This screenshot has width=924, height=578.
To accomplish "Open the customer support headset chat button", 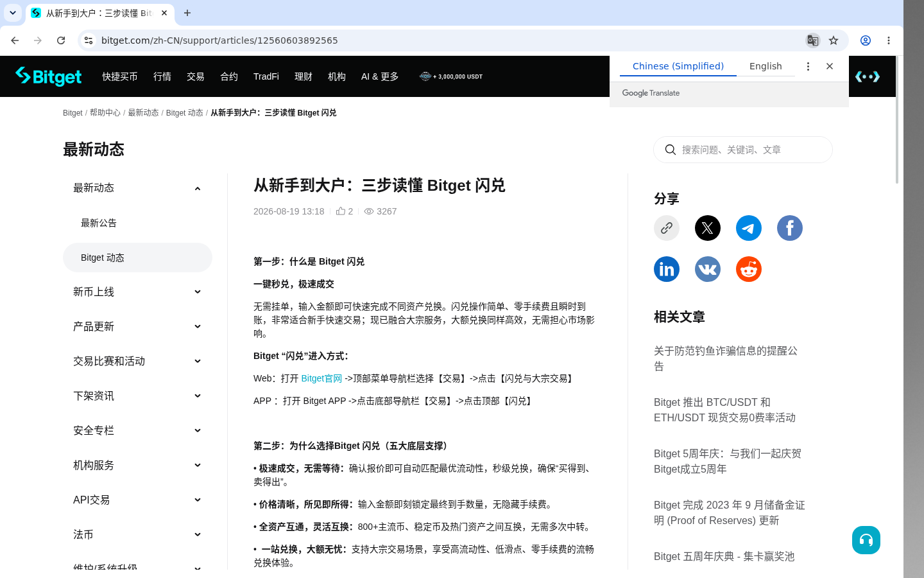I will [866, 540].
